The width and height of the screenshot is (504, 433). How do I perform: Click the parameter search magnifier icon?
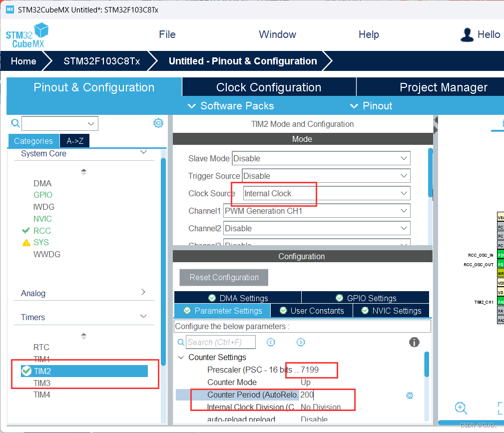click(181, 342)
